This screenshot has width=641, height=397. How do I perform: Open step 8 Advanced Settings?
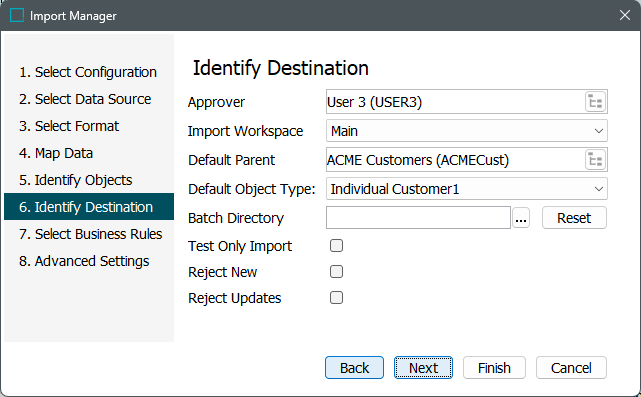[x=89, y=261]
